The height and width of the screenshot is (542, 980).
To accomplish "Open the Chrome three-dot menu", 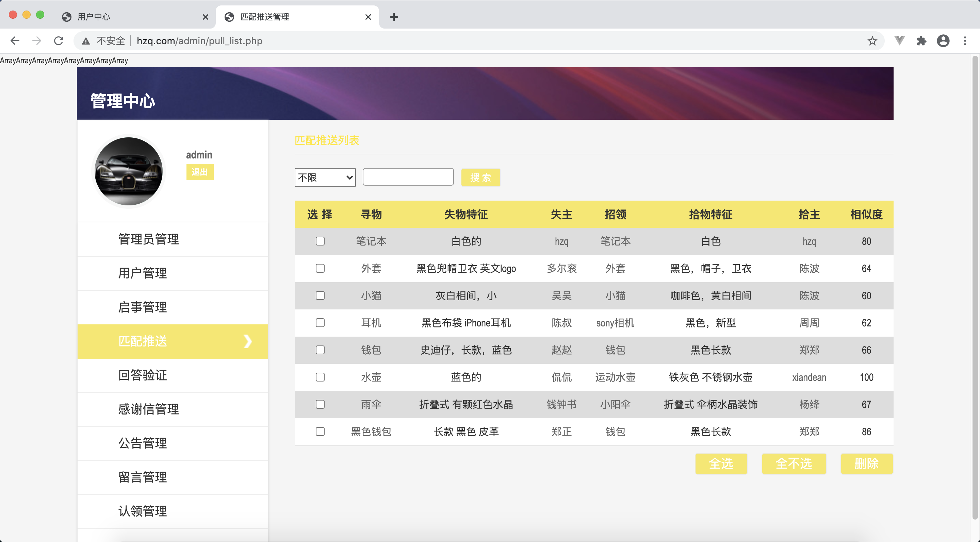I will tap(965, 41).
